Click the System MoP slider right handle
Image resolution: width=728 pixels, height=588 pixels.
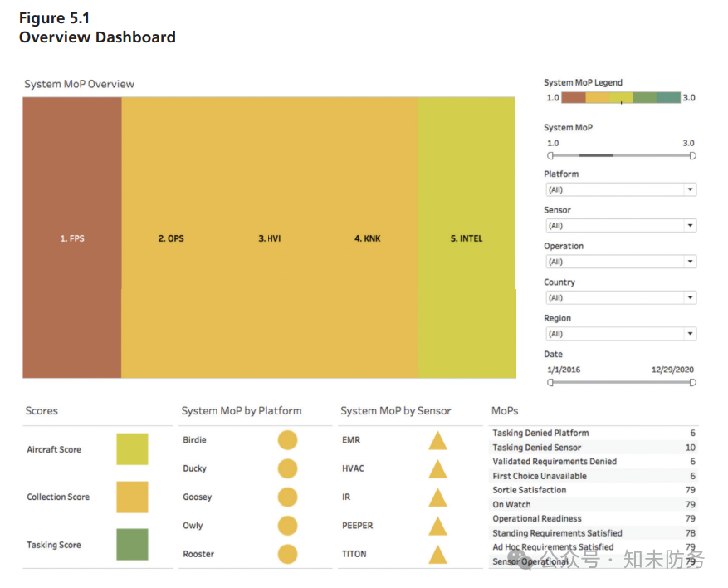(692, 155)
